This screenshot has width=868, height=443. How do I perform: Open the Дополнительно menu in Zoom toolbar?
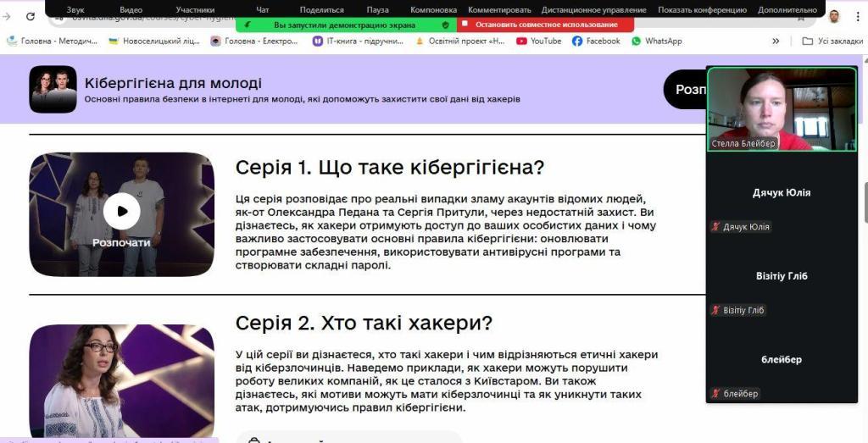coord(787,9)
